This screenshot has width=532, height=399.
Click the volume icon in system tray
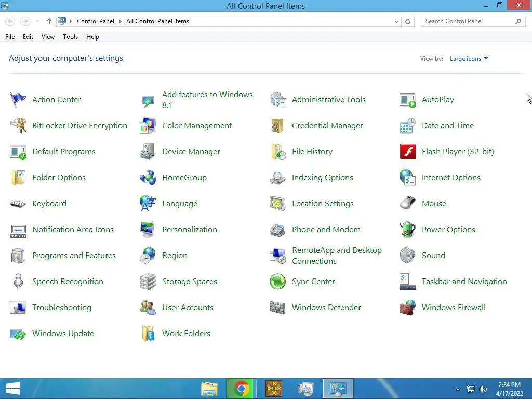pos(483,389)
